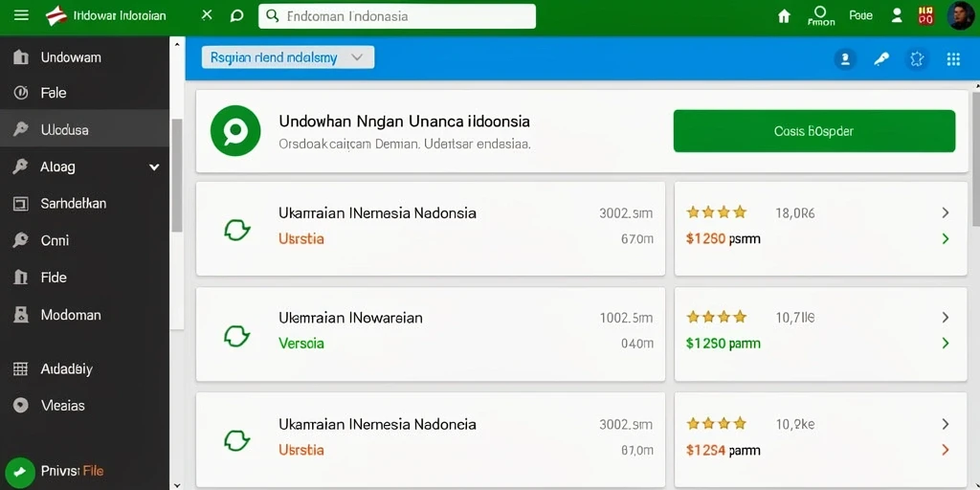The image size is (980, 490).
Task: Click the Modoman sidebar icon
Action: [21, 314]
